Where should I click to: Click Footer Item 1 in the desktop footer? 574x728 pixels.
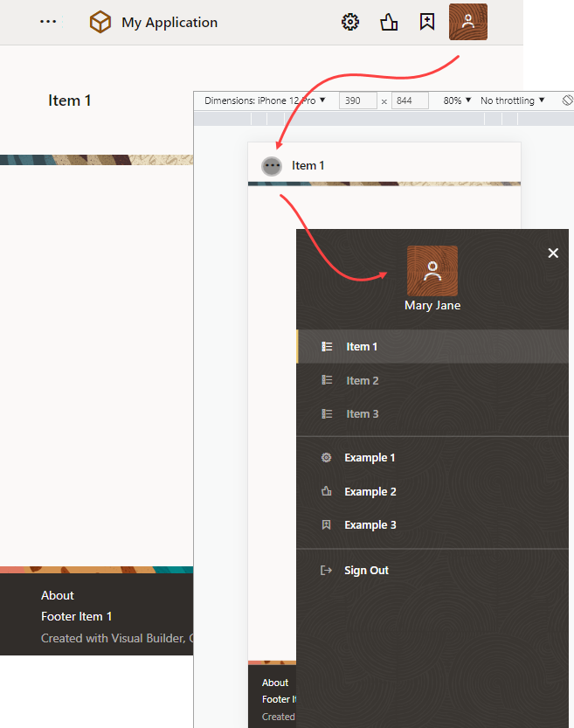[x=77, y=616]
